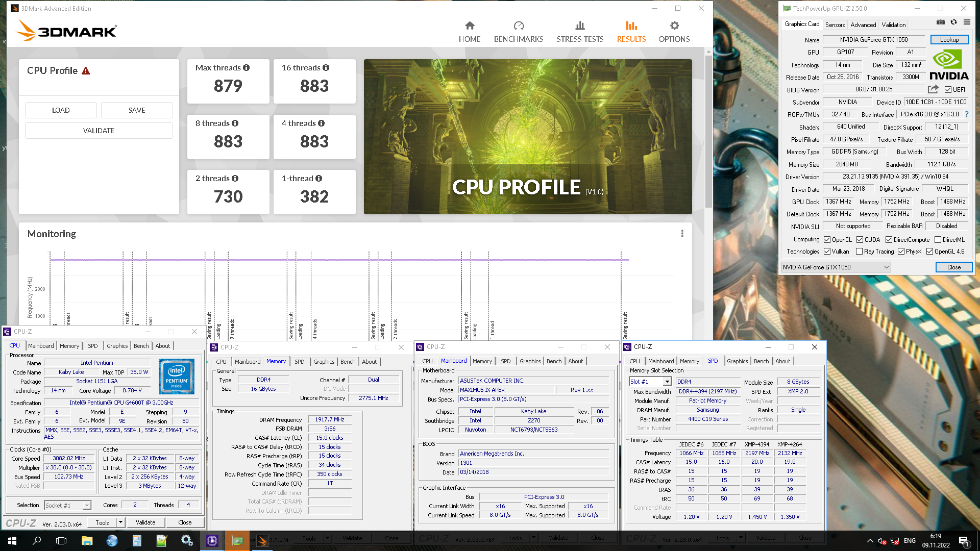This screenshot has height=551, width=980.
Task: Click Lookup button in GPU-Z
Action: [949, 40]
